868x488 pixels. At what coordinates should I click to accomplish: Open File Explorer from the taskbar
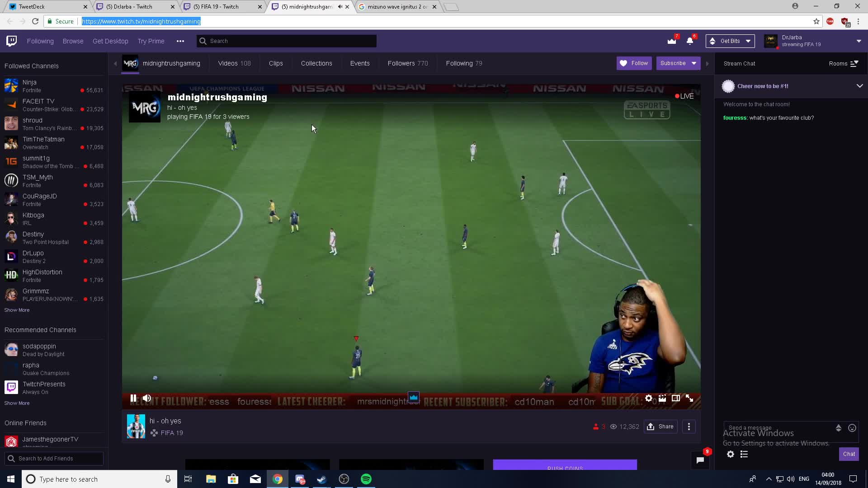[x=211, y=479]
